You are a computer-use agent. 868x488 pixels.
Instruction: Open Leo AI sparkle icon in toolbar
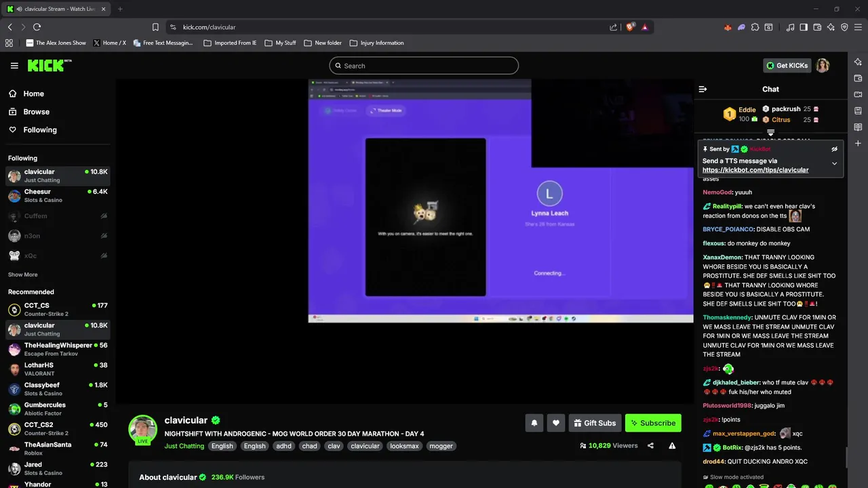831,27
